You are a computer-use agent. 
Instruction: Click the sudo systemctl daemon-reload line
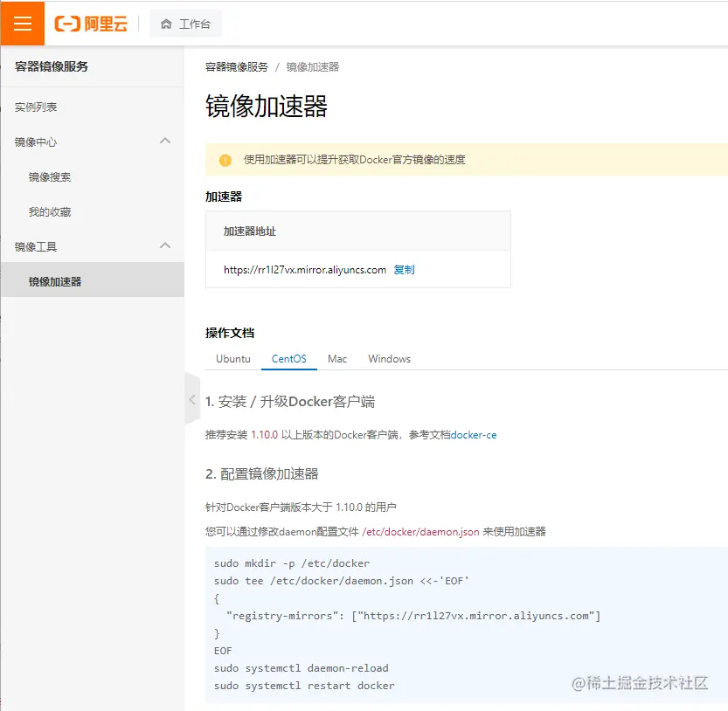point(302,668)
